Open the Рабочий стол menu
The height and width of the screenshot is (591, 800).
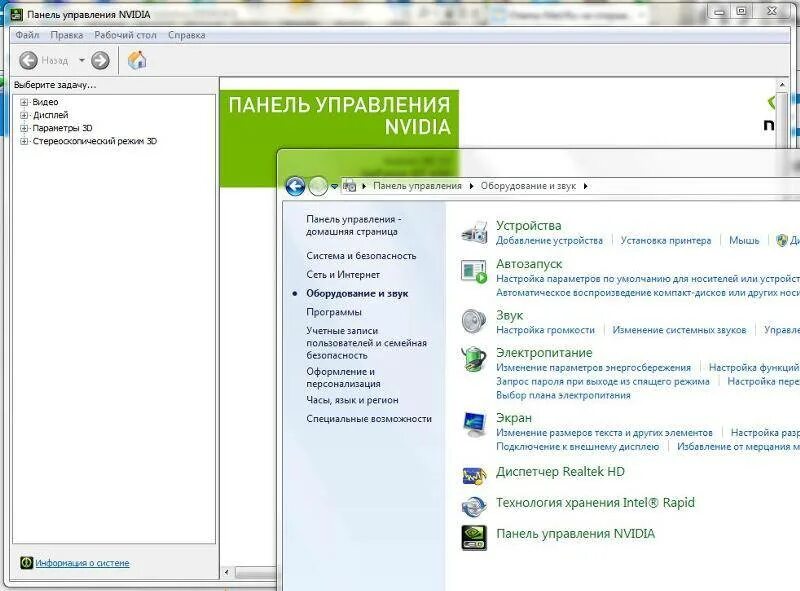click(125, 35)
